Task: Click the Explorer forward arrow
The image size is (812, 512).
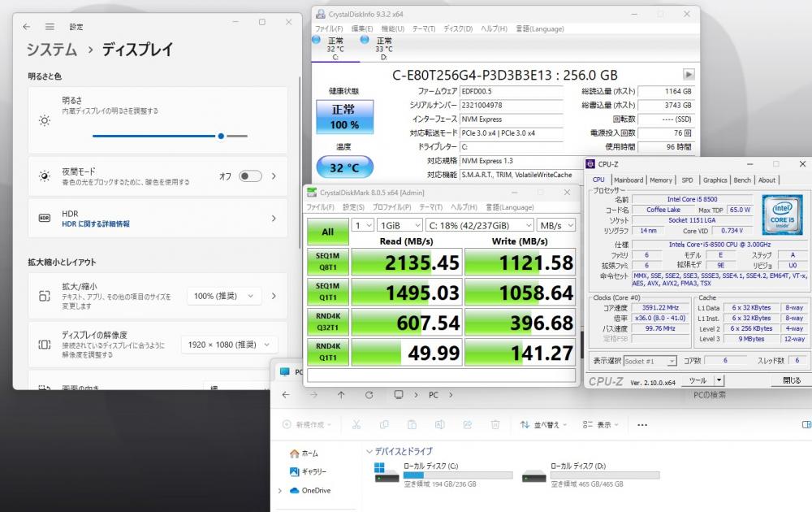Action: (x=313, y=395)
